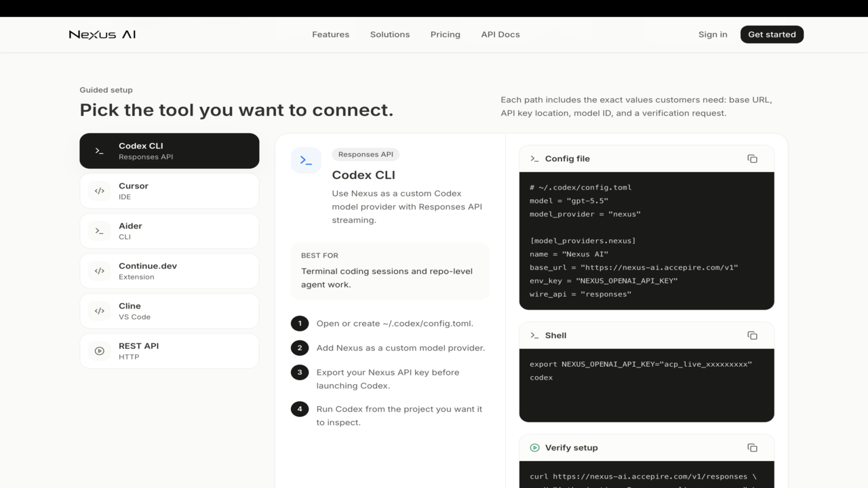This screenshot has width=868, height=488.
Task: Click the terminal icon next to Config file
Action: pyautogui.click(x=534, y=159)
